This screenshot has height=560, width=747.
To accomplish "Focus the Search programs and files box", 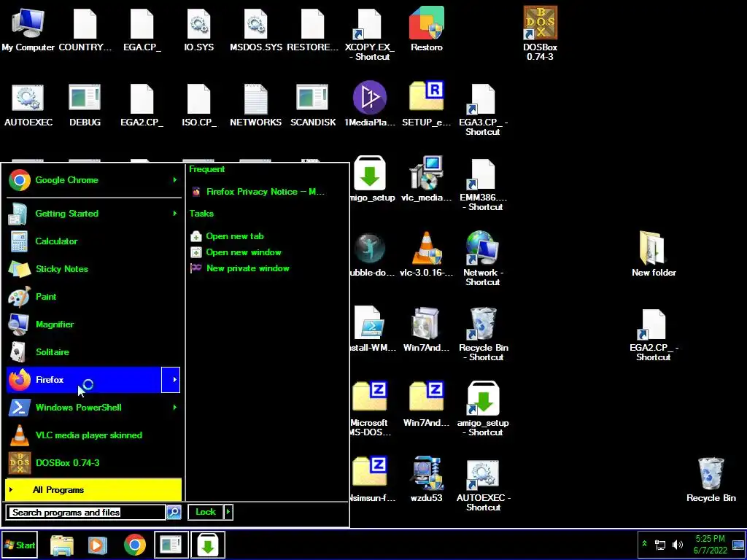I will (x=87, y=513).
